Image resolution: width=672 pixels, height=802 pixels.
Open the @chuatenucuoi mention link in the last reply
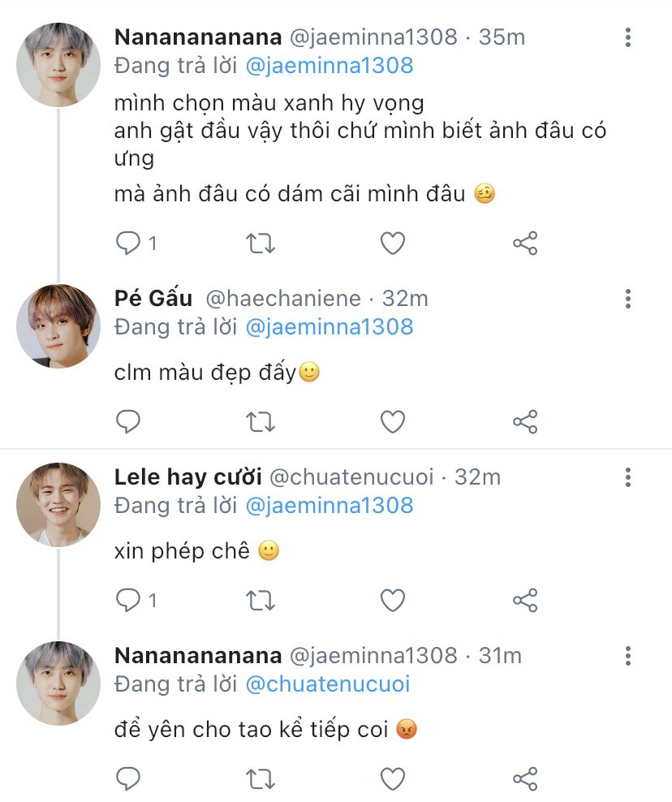coord(327,684)
